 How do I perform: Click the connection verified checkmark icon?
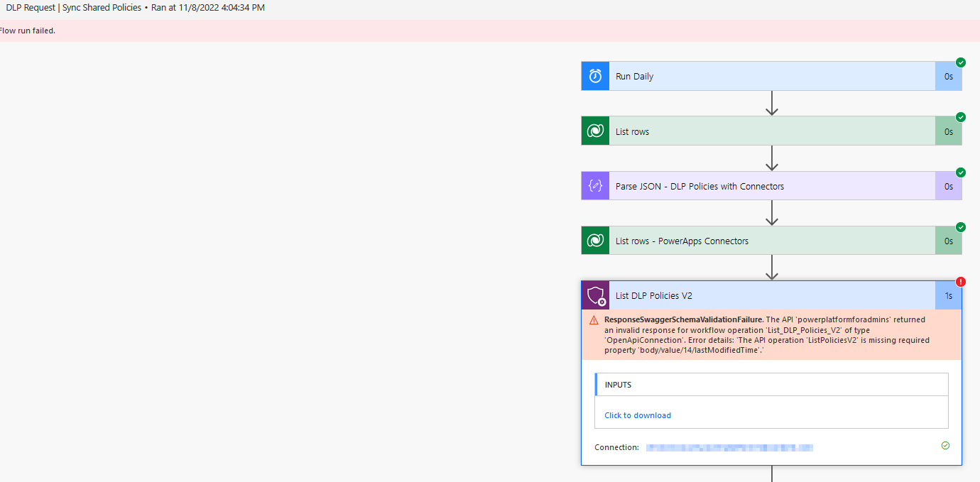coord(945,445)
